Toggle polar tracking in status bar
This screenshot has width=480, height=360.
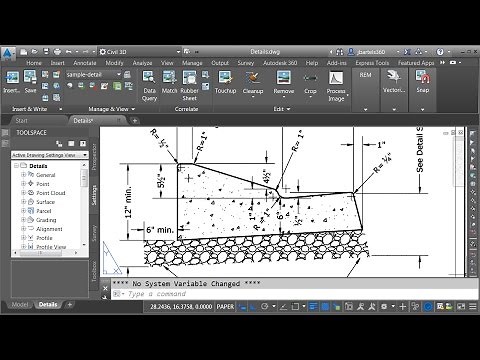[x=264, y=306]
